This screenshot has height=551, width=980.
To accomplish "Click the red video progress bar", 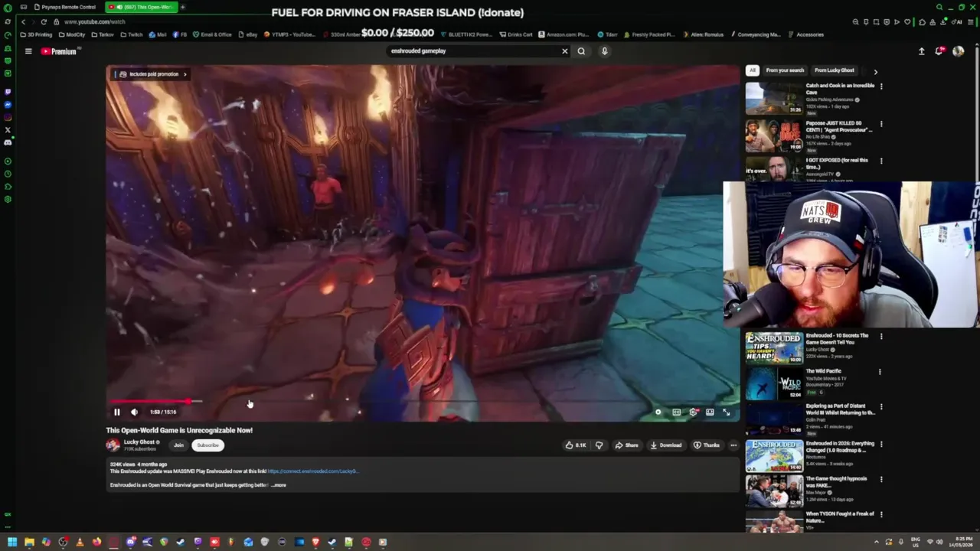I will [151, 401].
